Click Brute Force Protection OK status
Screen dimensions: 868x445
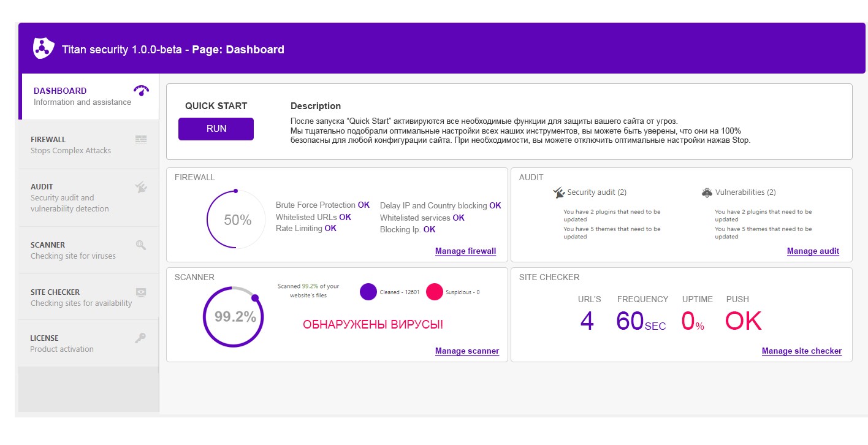pyautogui.click(x=322, y=205)
